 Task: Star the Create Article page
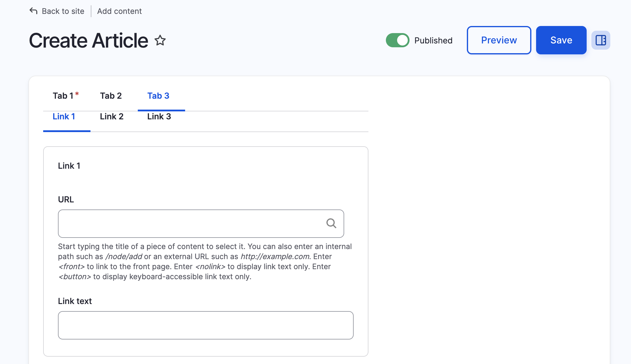pos(160,40)
